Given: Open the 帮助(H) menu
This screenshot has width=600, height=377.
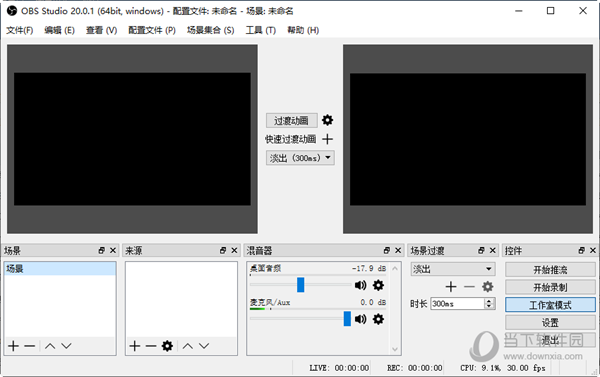Looking at the screenshot, I should (x=303, y=30).
